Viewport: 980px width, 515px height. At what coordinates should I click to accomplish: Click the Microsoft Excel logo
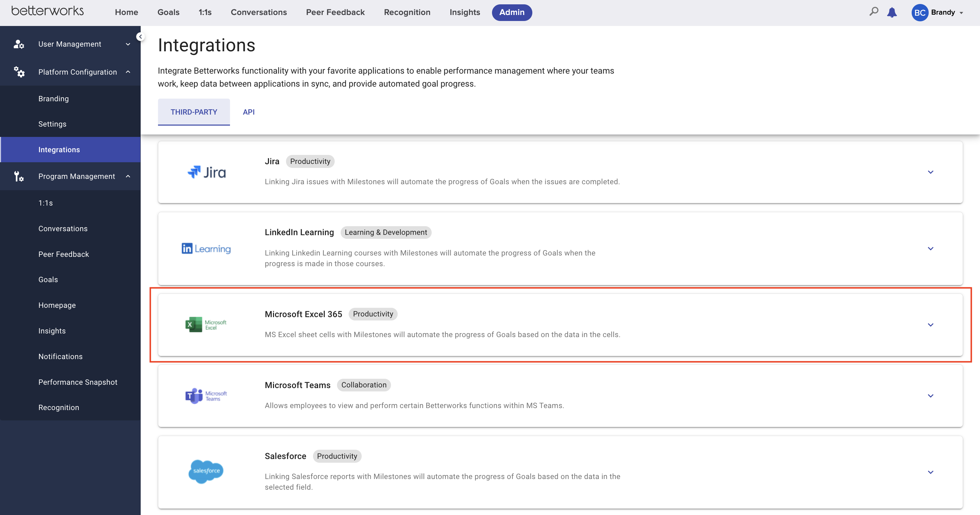[206, 324]
